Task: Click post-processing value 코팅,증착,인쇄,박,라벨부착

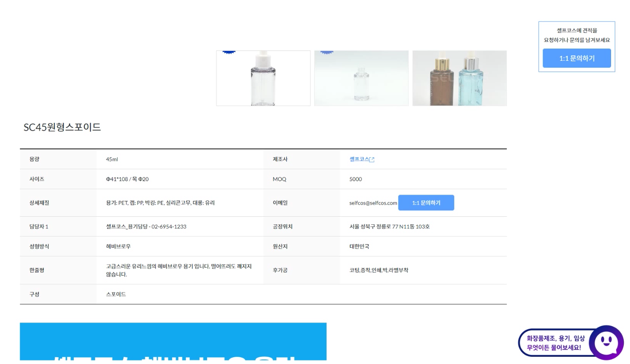Action: tap(379, 270)
